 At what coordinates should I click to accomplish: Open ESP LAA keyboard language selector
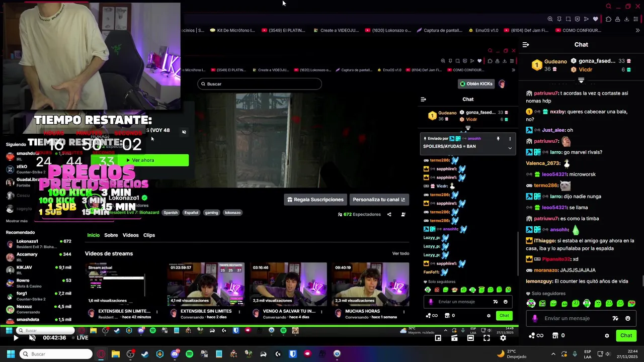[x=588, y=354]
